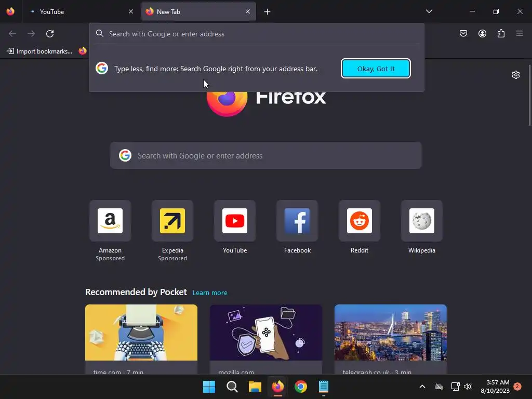This screenshot has height=399, width=532.
Task: Open the notification badge showing 2
Action: 517,387
